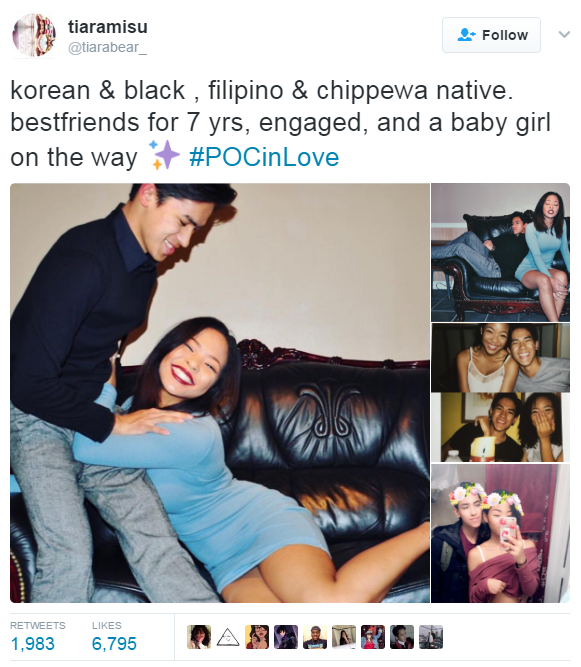
Task: Open the top-right couch photo thumbnail
Action: tap(500, 252)
